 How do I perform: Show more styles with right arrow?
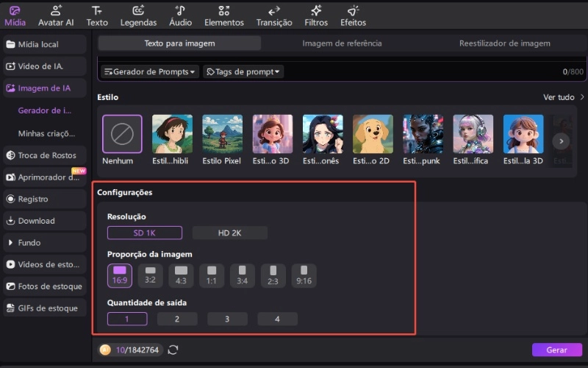pyautogui.click(x=561, y=141)
